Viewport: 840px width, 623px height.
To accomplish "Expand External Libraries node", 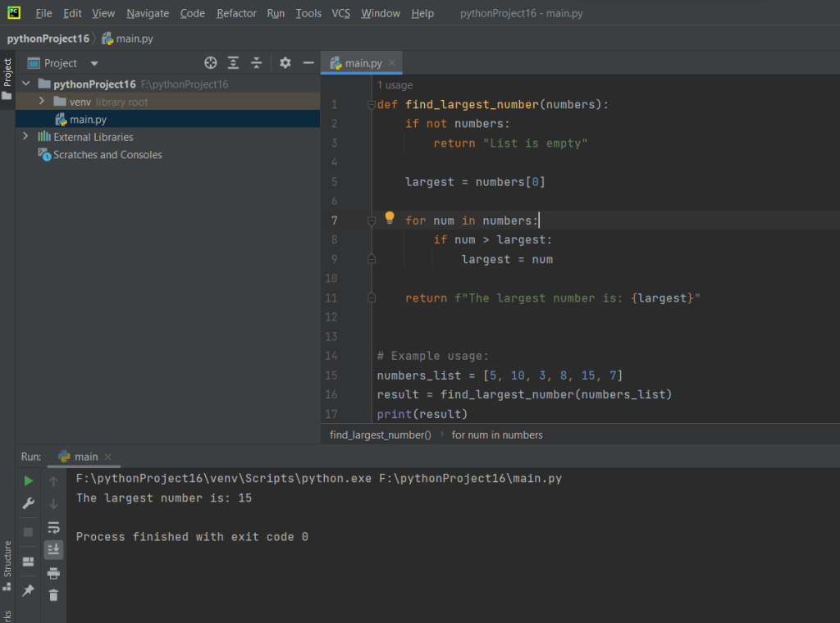I will point(25,137).
